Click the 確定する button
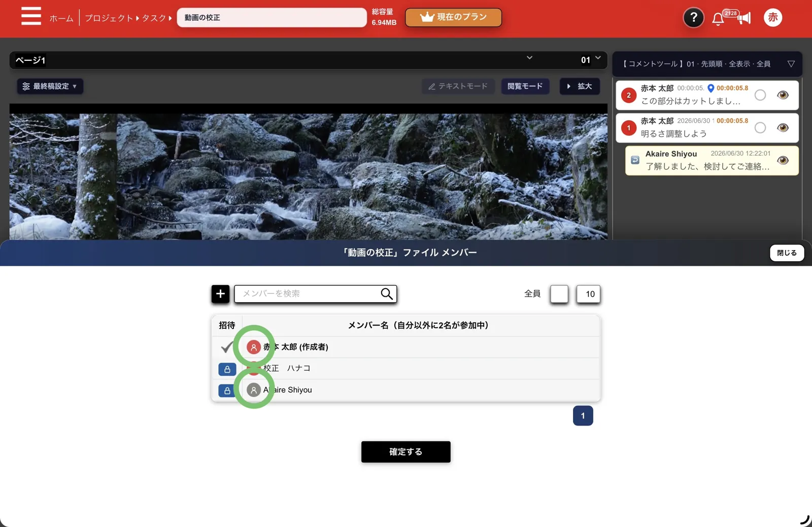This screenshot has width=812, height=527. 405,451
